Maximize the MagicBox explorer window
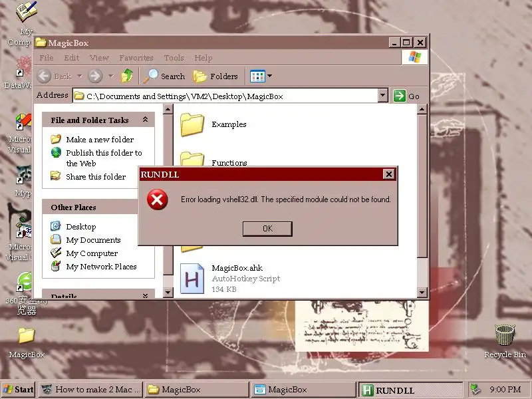The image size is (532, 399). [406, 43]
